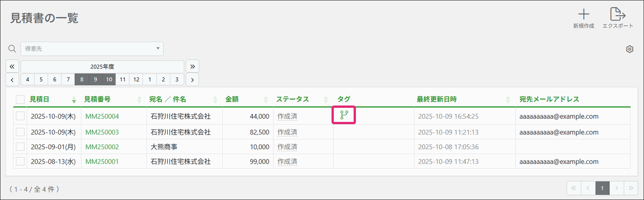644x200 pixels.
Task: Select month 11 tab
Action: point(122,80)
